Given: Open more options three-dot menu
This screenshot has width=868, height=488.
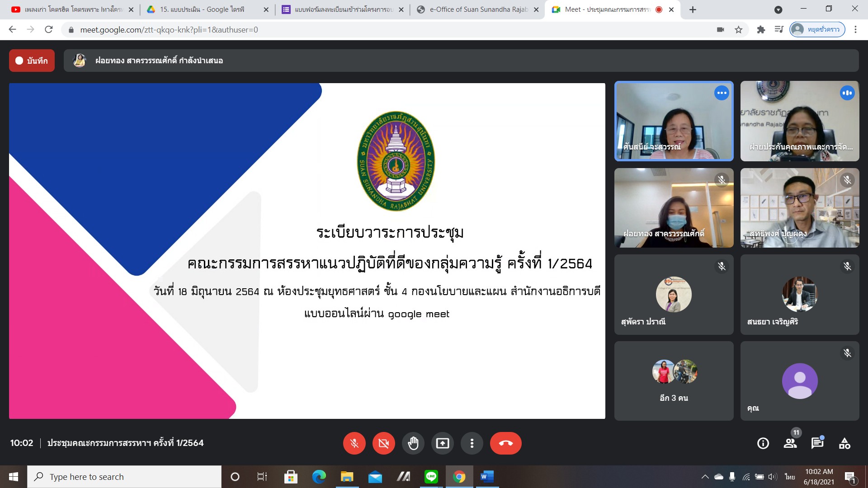Looking at the screenshot, I should 472,443.
